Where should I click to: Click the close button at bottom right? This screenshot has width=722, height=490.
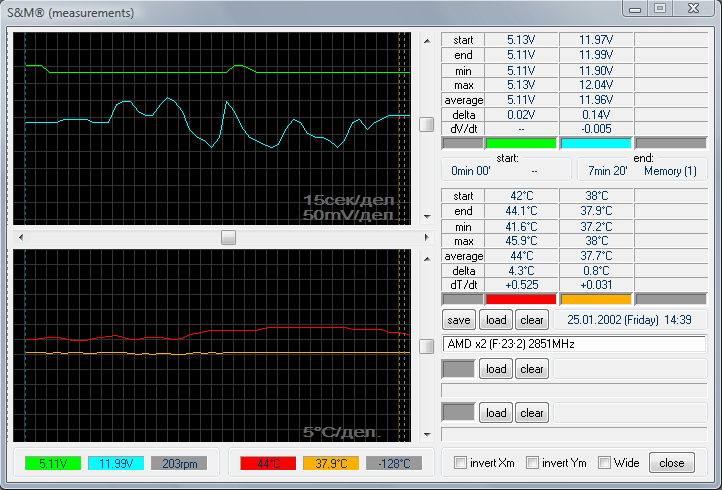click(x=672, y=462)
